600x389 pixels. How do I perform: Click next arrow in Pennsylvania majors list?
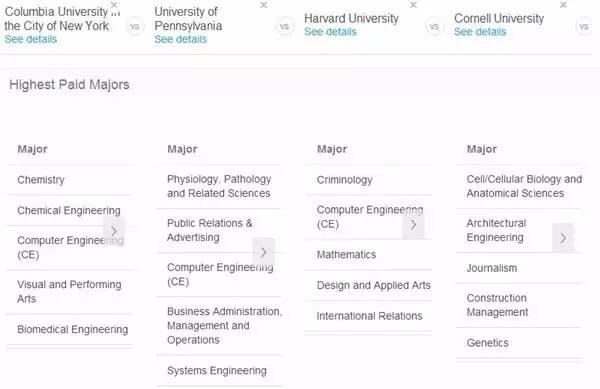tap(264, 252)
